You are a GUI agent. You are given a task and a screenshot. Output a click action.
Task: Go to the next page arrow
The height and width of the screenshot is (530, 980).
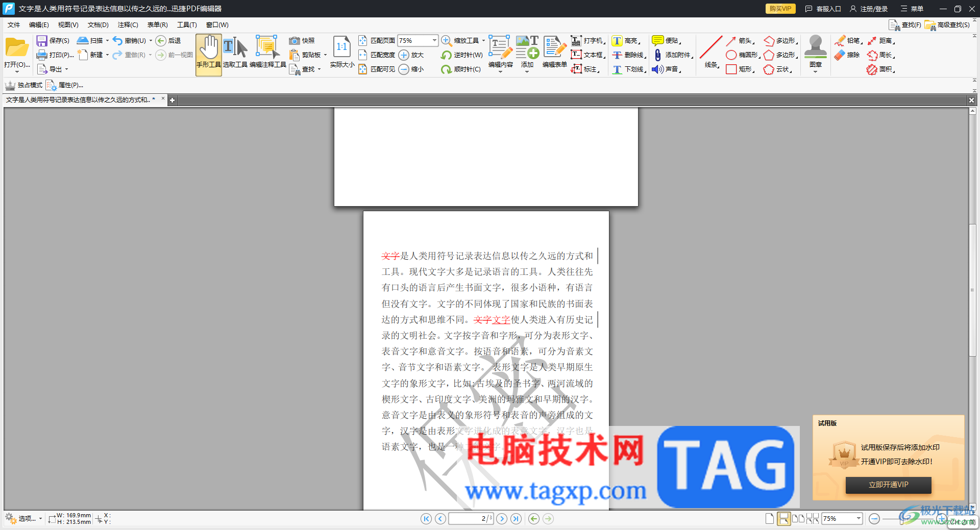click(502, 519)
